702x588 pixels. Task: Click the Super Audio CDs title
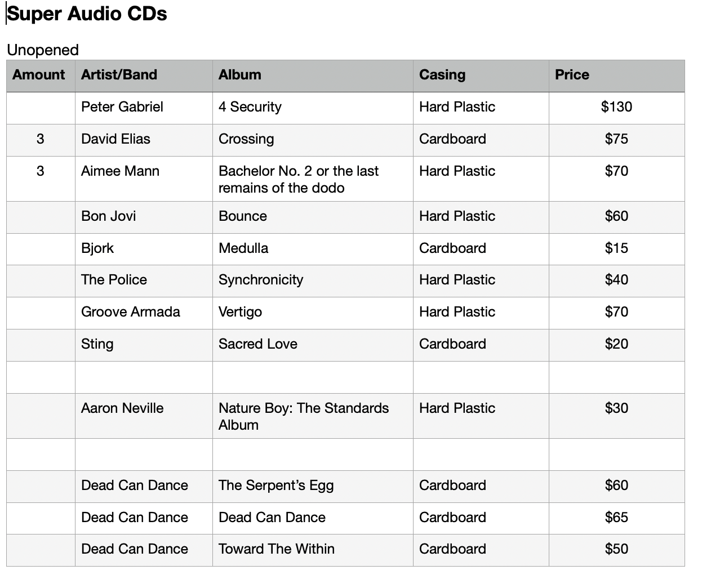(x=87, y=14)
